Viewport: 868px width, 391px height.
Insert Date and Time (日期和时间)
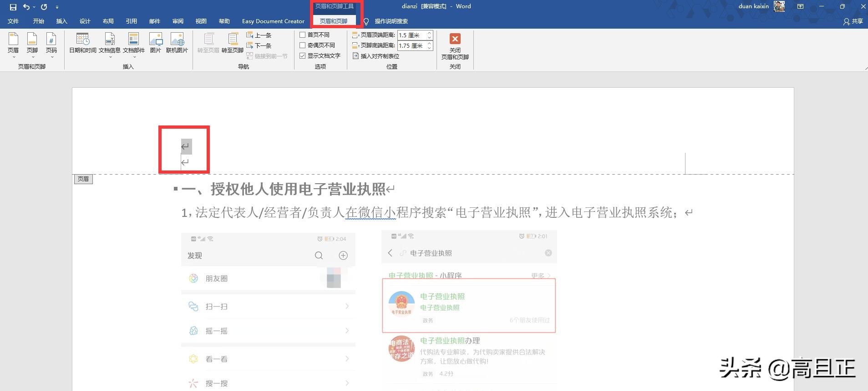tap(83, 43)
